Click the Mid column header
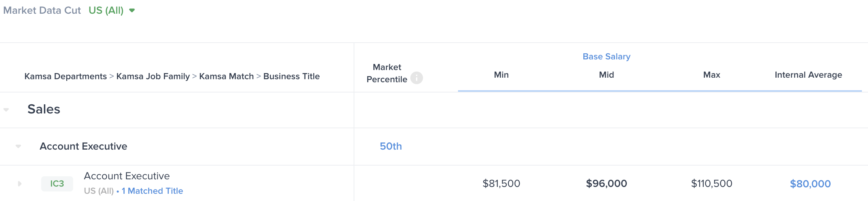The height and width of the screenshot is (201, 868). point(606,75)
